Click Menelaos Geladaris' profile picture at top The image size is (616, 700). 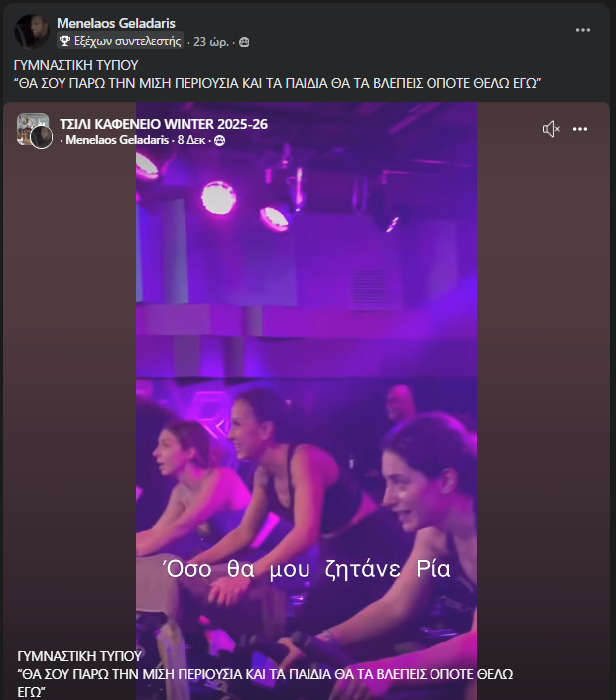pos(32,32)
